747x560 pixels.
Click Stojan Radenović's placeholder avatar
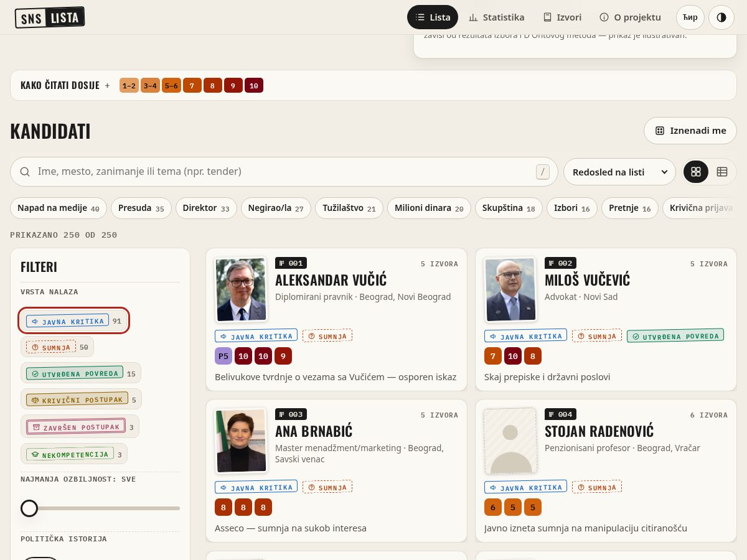tap(510, 441)
